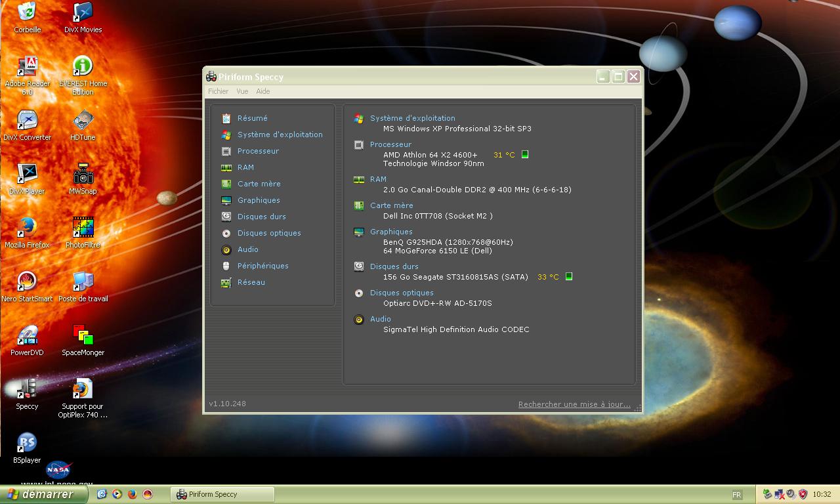The height and width of the screenshot is (504, 840).
Task: Open the Système d'exploitation heading link
Action: click(x=412, y=119)
